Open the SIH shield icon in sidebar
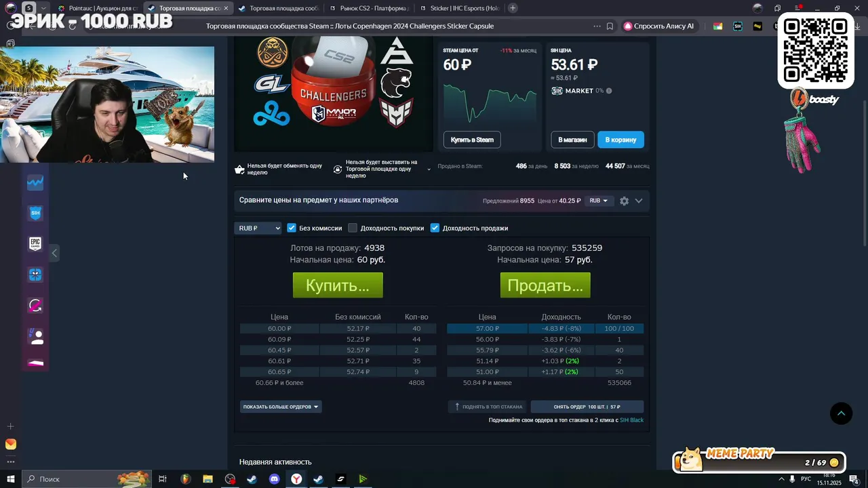The height and width of the screenshot is (488, 868). [35, 213]
